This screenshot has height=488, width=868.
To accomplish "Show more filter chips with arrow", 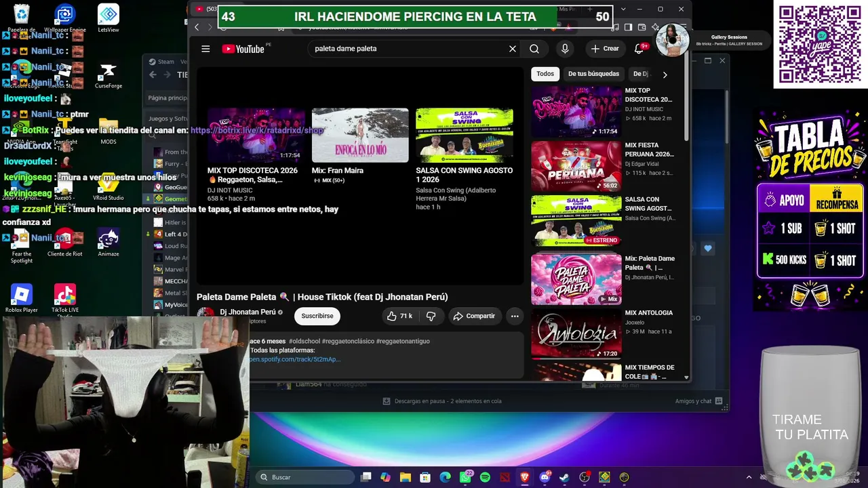I will pyautogui.click(x=665, y=75).
